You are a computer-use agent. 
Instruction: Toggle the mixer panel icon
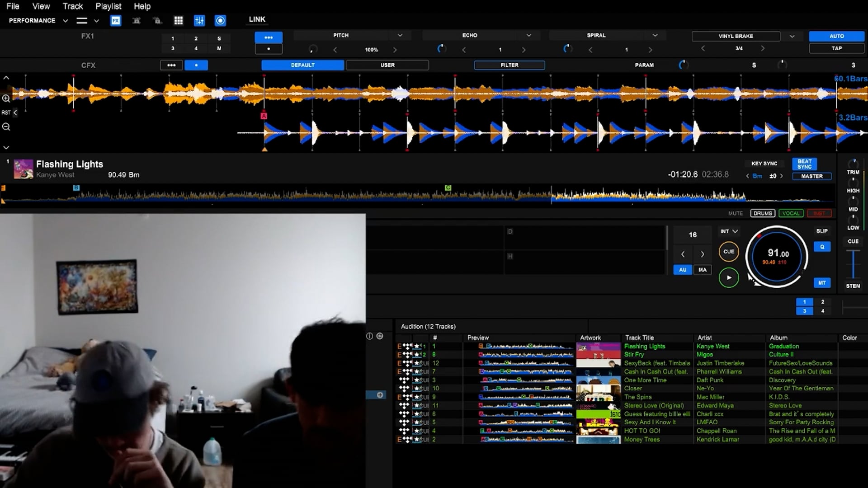(x=199, y=20)
